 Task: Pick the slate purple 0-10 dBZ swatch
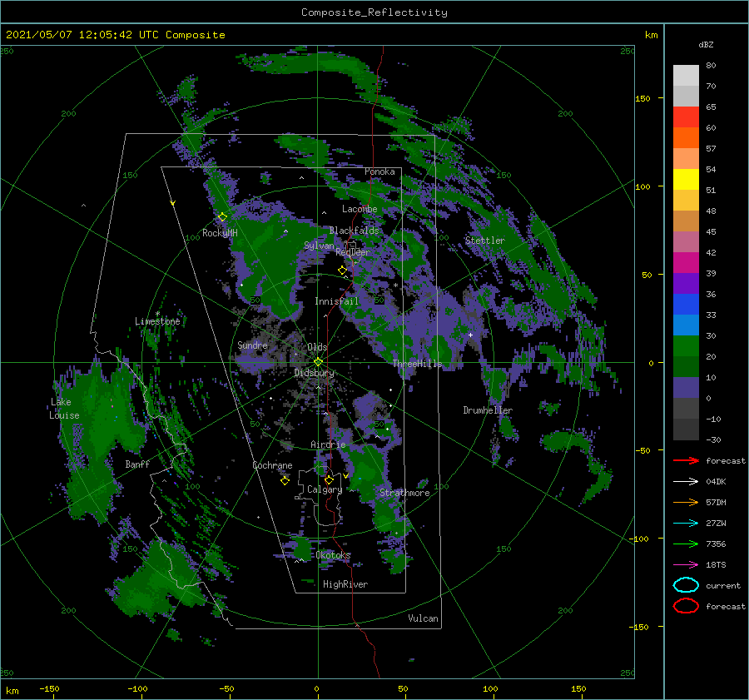(686, 388)
